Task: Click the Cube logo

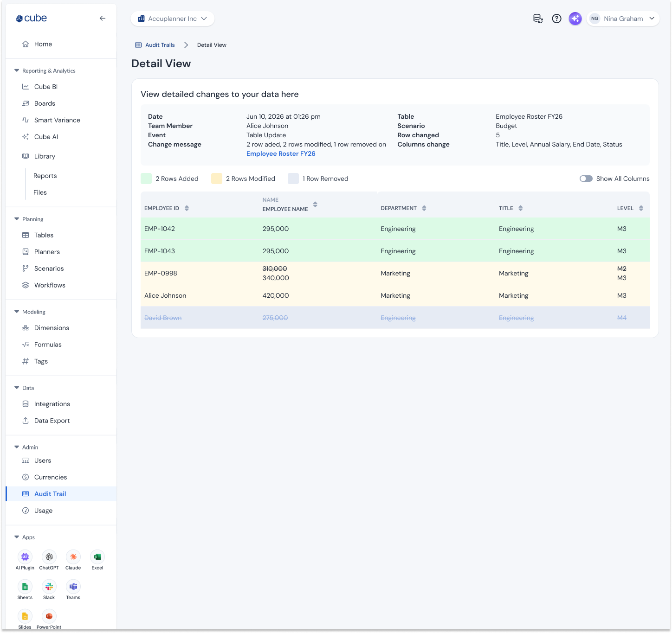Action: pyautogui.click(x=31, y=18)
